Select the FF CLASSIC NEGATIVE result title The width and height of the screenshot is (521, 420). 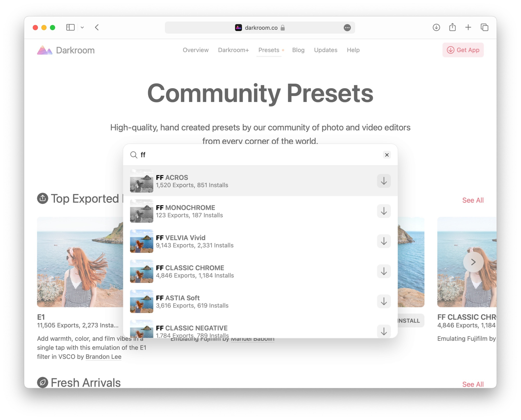click(x=192, y=328)
